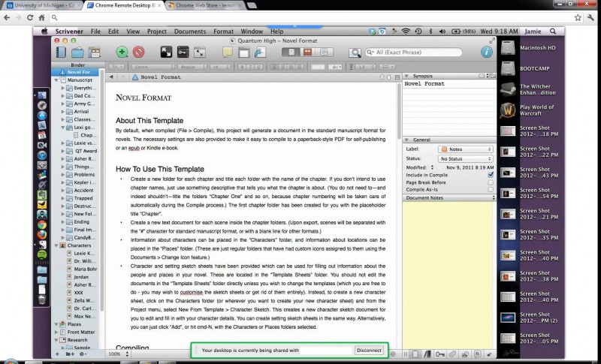This screenshot has width=601, height=364.
Task: Click the Binder add item plus button
Action: pyautogui.click(x=57, y=354)
